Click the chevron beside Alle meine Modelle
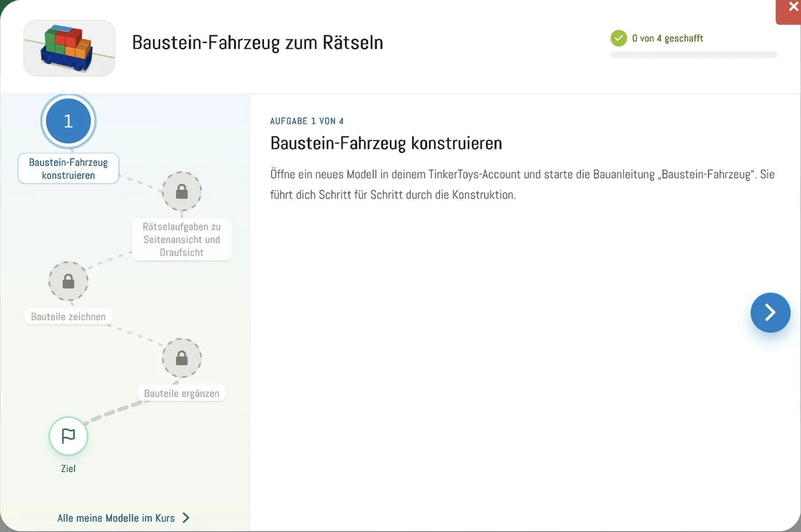Screen dimensions: 801x532 point(185,518)
